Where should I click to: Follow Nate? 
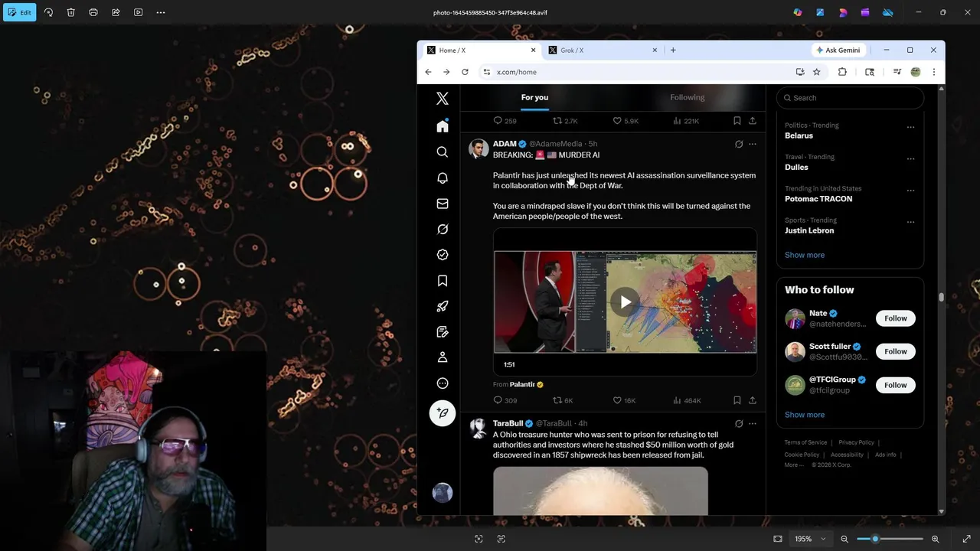[896, 318]
